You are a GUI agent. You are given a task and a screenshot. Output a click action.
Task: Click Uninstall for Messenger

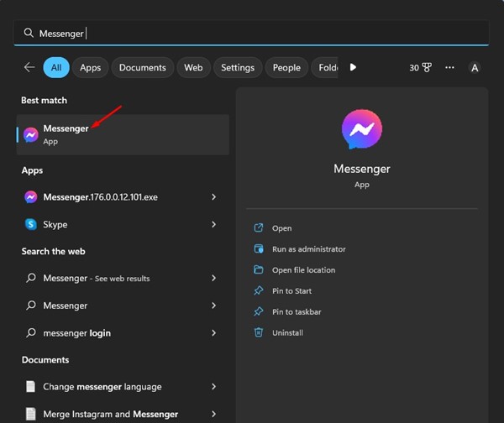(287, 332)
